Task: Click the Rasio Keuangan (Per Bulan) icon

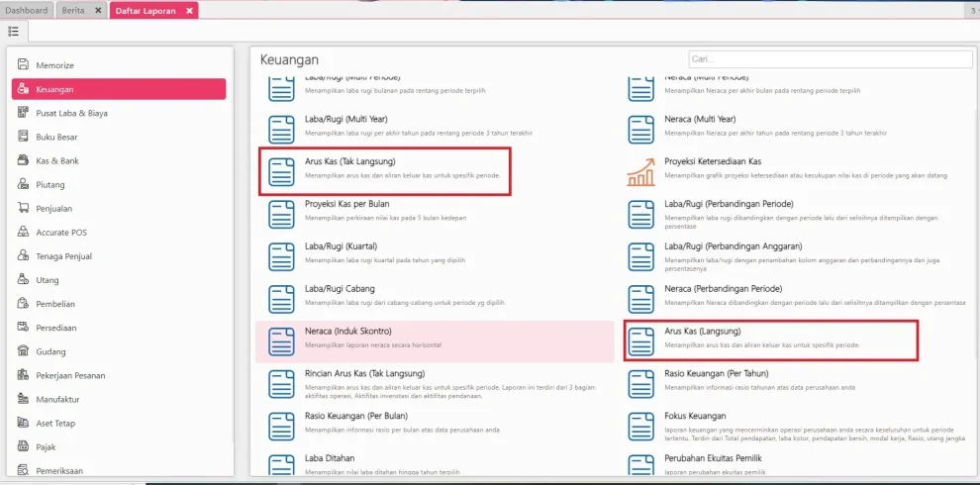Action: click(282, 426)
